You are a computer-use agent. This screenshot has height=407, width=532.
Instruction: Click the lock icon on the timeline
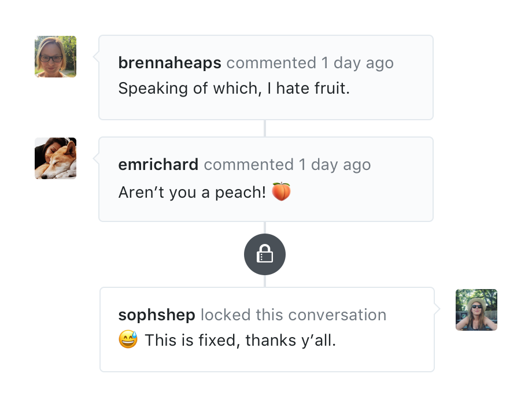click(264, 254)
